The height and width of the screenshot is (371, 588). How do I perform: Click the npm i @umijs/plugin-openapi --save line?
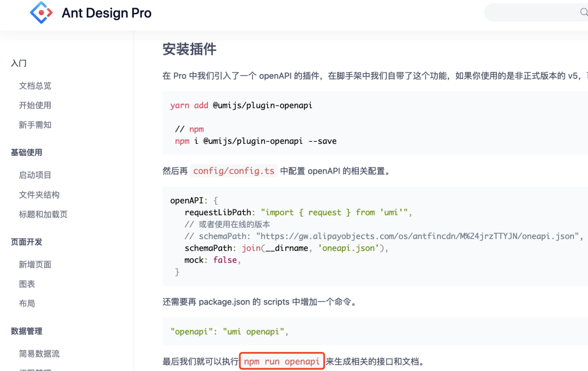pos(256,141)
